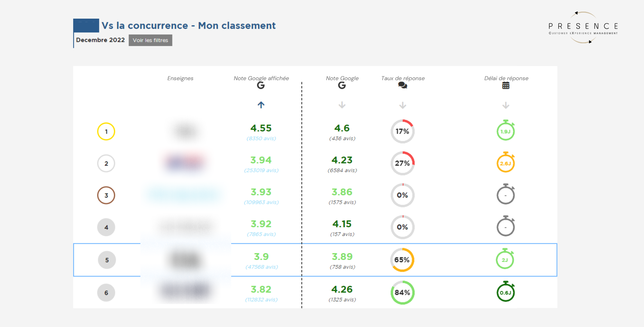Click the PRESENCE logo
The image size is (644, 327).
[583, 27]
